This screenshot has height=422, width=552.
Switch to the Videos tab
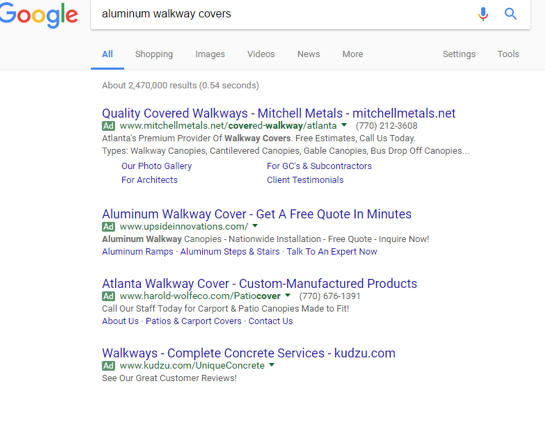click(261, 54)
